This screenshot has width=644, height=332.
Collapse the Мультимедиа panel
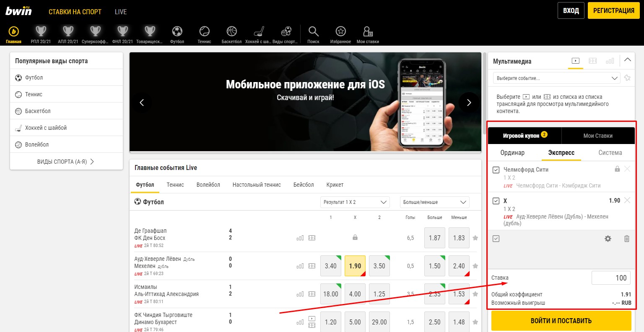pos(627,60)
